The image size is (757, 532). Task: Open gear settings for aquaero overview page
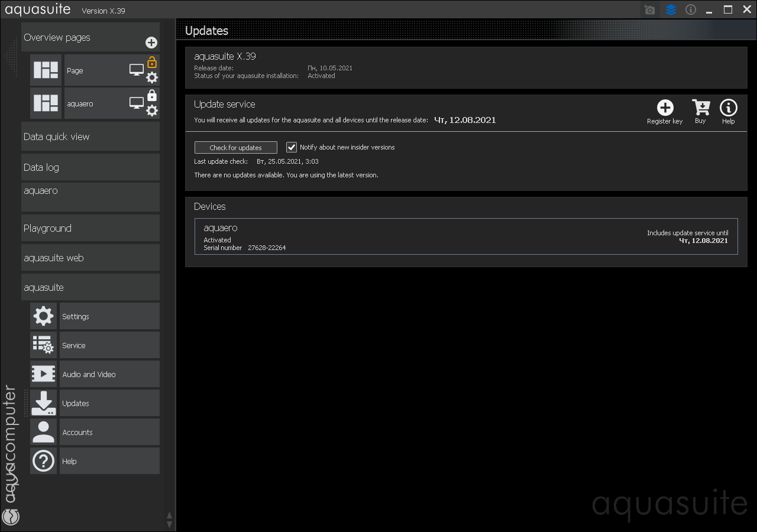(152, 111)
